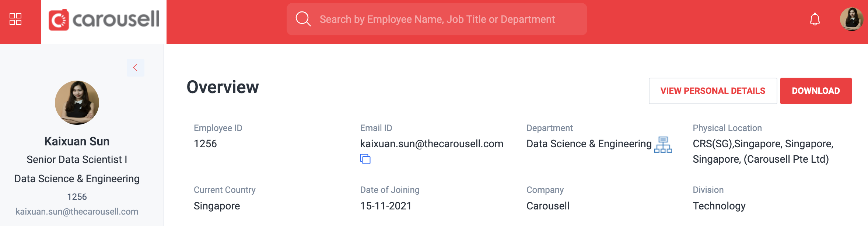Viewport: 868px width, 226px height.
Task: Click the Date of Joining value 15-11-2021
Action: pyautogui.click(x=386, y=206)
